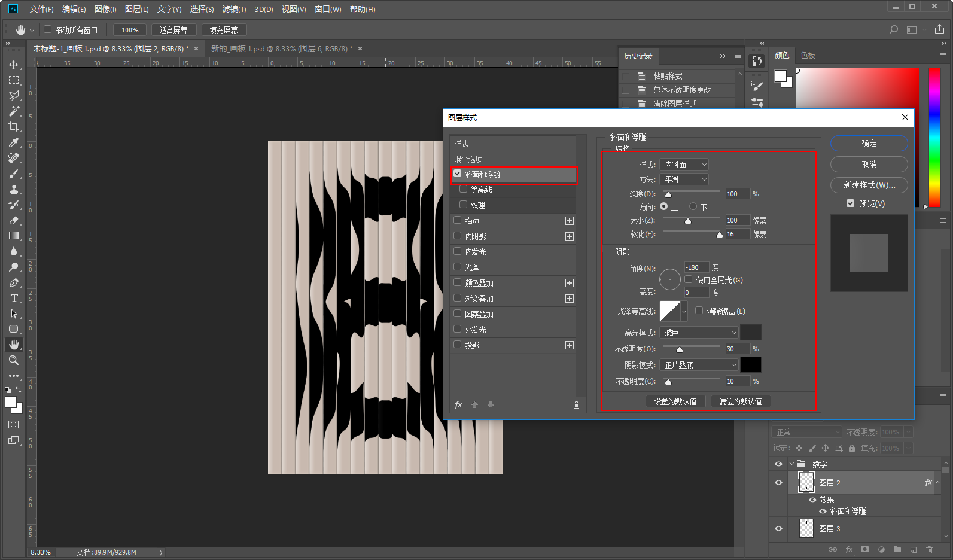Select the Move tool
The height and width of the screenshot is (560, 953).
tap(14, 65)
